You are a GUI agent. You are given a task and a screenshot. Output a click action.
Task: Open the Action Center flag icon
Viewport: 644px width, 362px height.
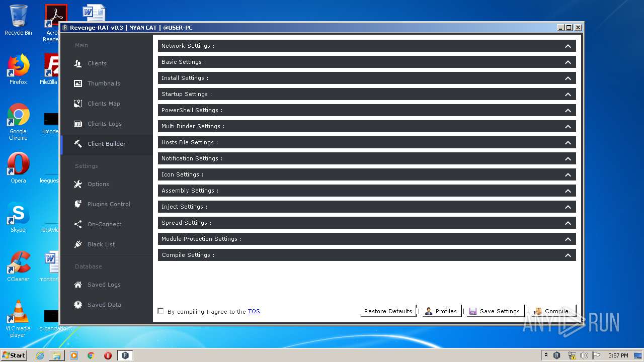point(596,355)
